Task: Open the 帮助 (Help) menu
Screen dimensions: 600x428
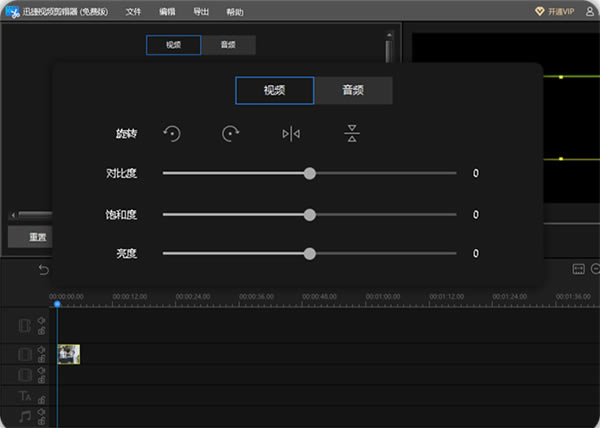Action: tap(234, 12)
